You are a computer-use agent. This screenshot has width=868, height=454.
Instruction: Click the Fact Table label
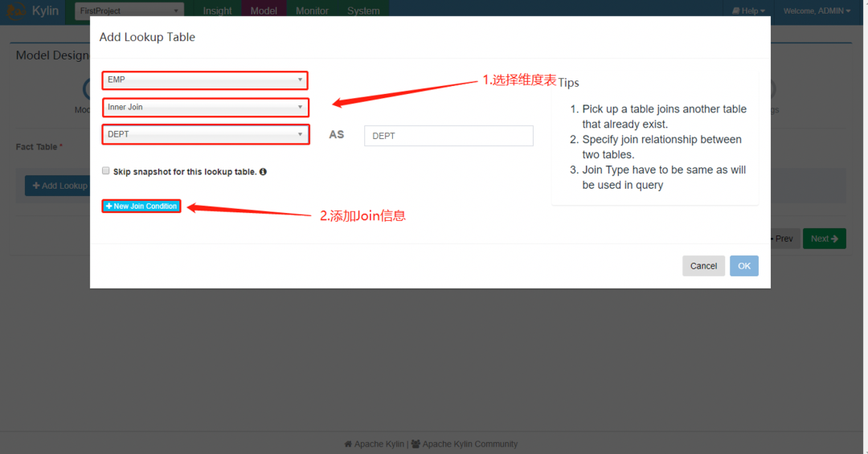36,147
